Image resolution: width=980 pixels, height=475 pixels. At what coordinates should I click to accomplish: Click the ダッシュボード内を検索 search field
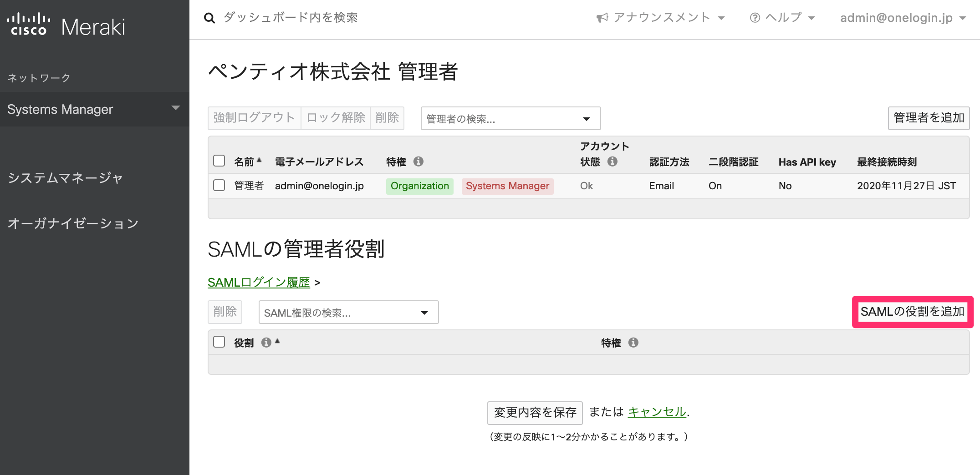291,18
